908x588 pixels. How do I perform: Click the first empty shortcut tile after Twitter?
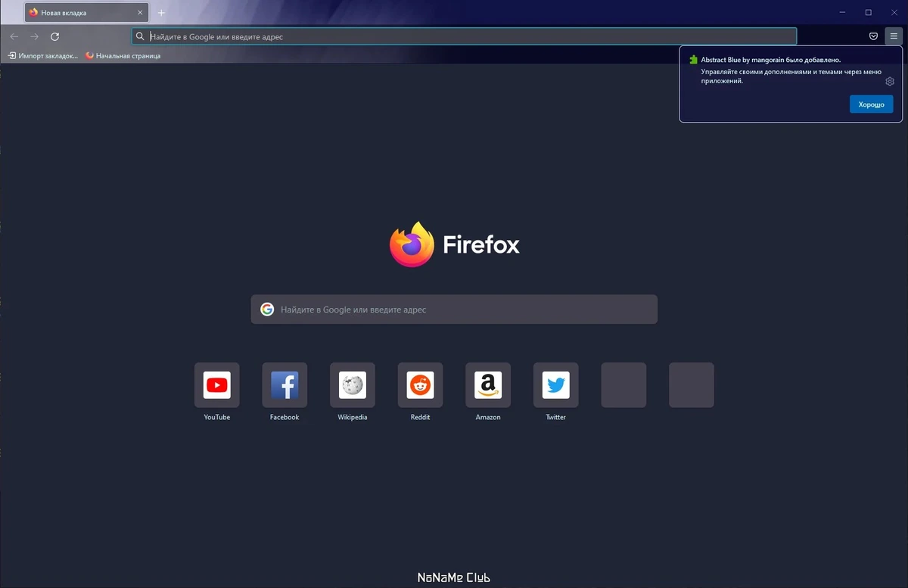pos(623,385)
